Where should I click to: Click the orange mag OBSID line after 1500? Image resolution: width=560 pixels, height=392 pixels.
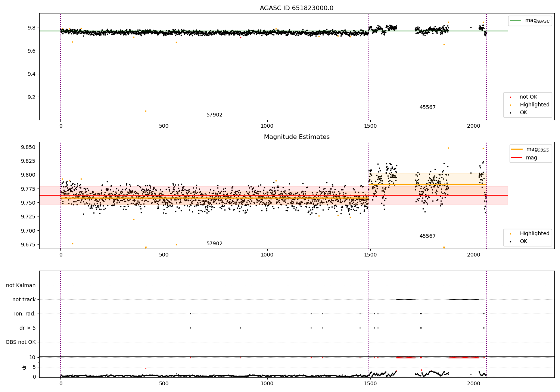(428, 184)
